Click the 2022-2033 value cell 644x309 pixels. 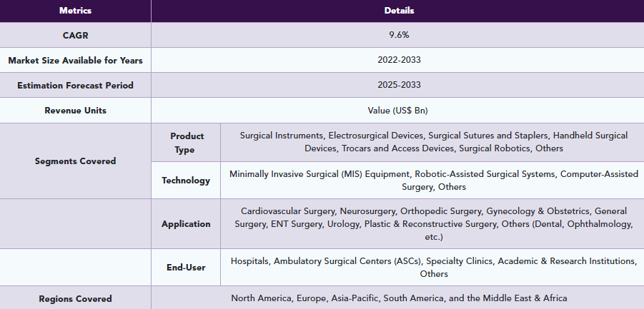pyautogui.click(x=398, y=60)
